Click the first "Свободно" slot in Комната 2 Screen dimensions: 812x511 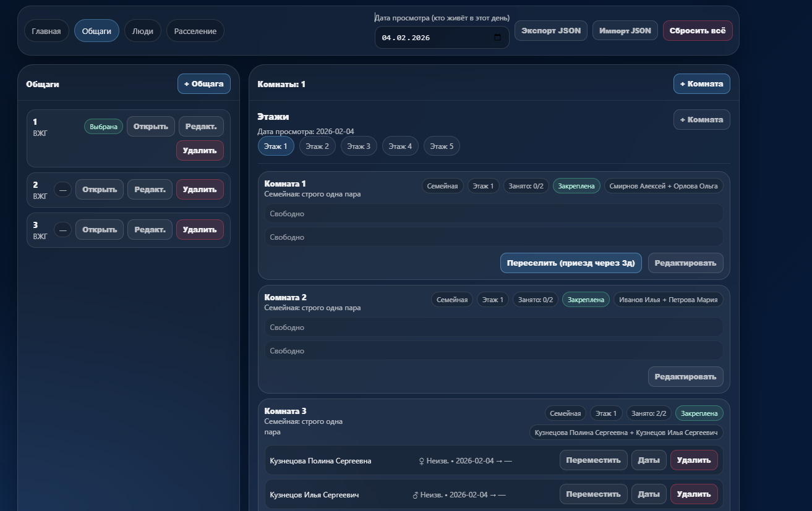pos(493,327)
